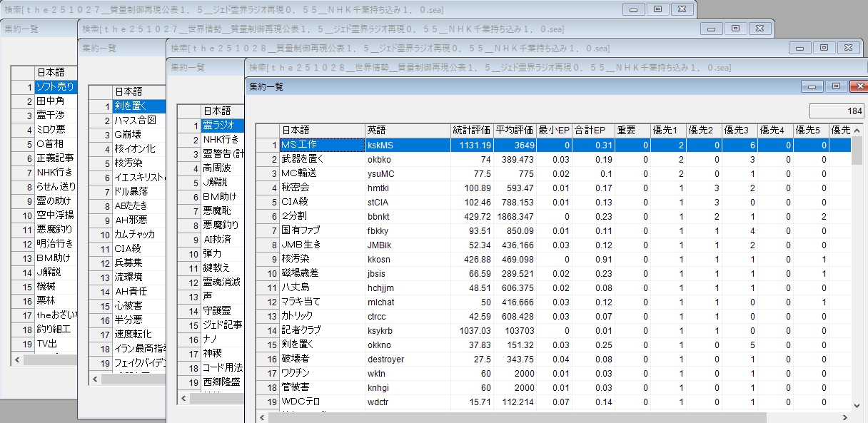Image resolution: width=868 pixels, height=423 pixels.
Task: Select the 英語 column header
Action: tap(407, 131)
